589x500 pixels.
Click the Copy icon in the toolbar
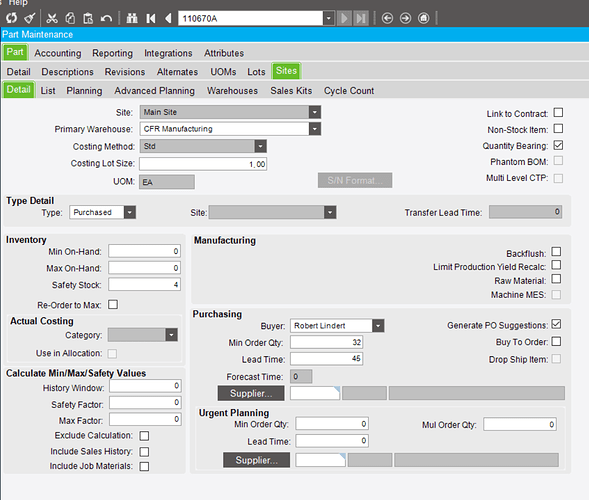70,18
